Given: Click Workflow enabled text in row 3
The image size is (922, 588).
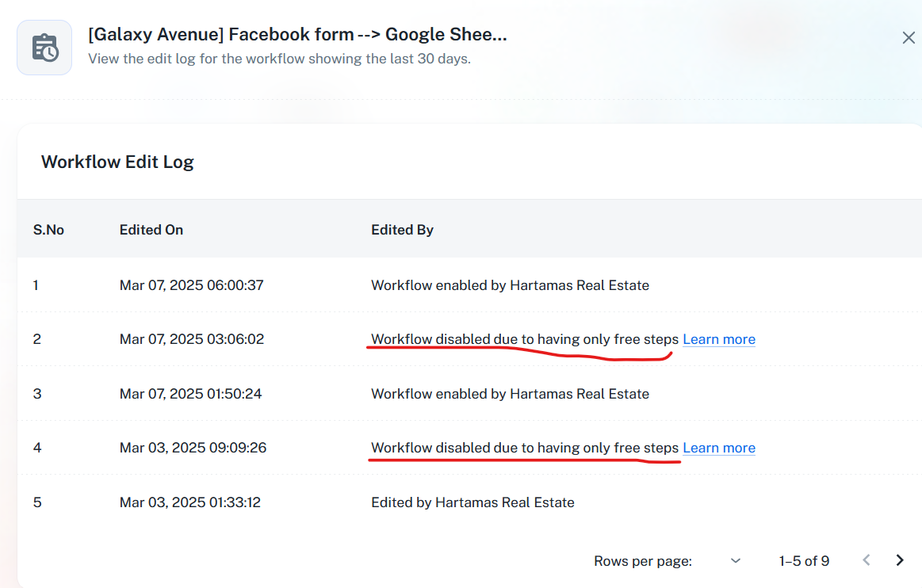Looking at the screenshot, I should pyautogui.click(x=510, y=394).
